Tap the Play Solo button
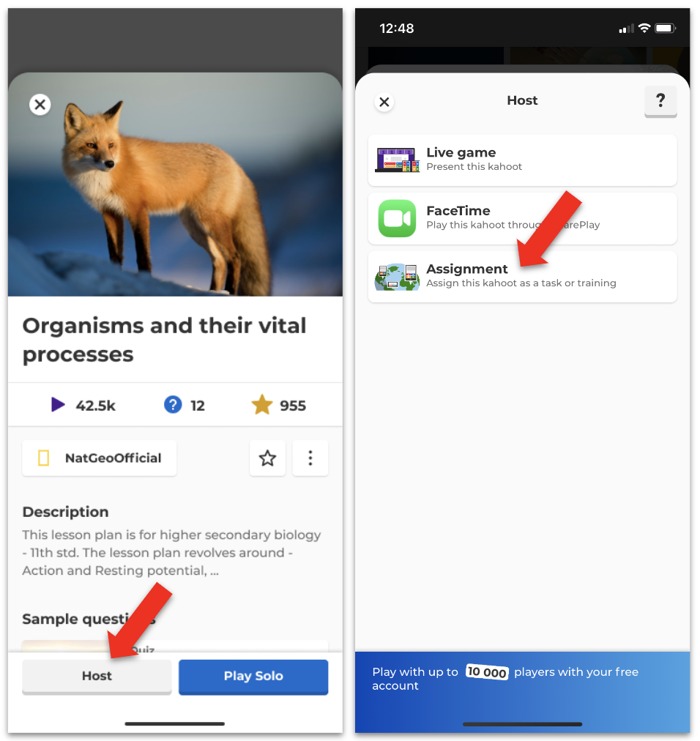 (253, 677)
